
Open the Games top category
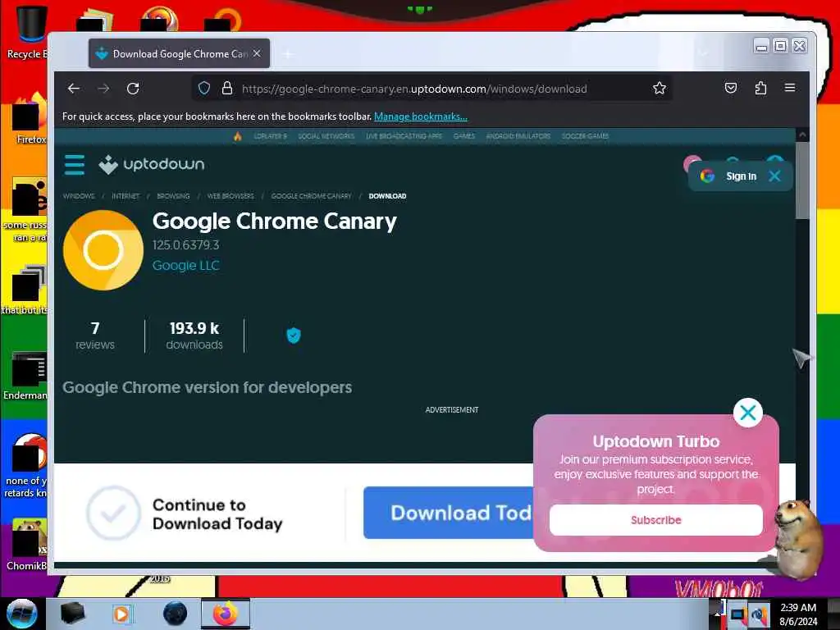pos(464,136)
